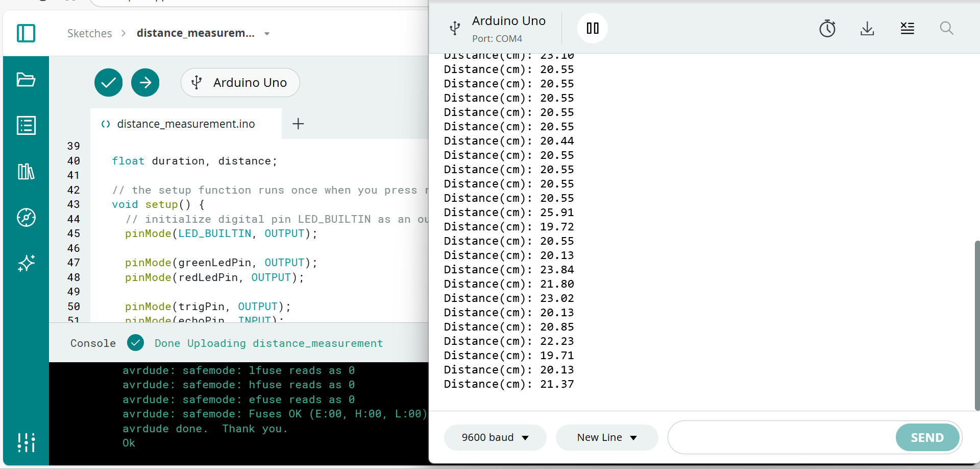Image resolution: width=980 pixels, height=469 pixels.
Task: Select the distance_measurement.ino tab
Action: [x=185, y=123]
